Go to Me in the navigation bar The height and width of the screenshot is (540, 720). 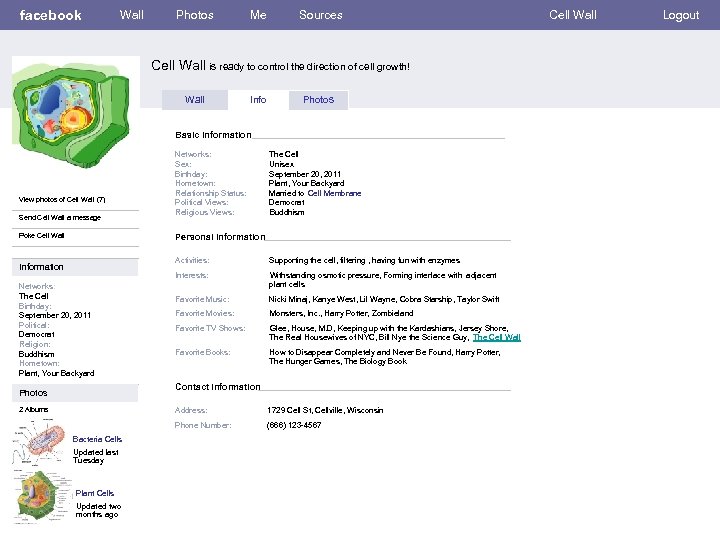click(258, 15)
